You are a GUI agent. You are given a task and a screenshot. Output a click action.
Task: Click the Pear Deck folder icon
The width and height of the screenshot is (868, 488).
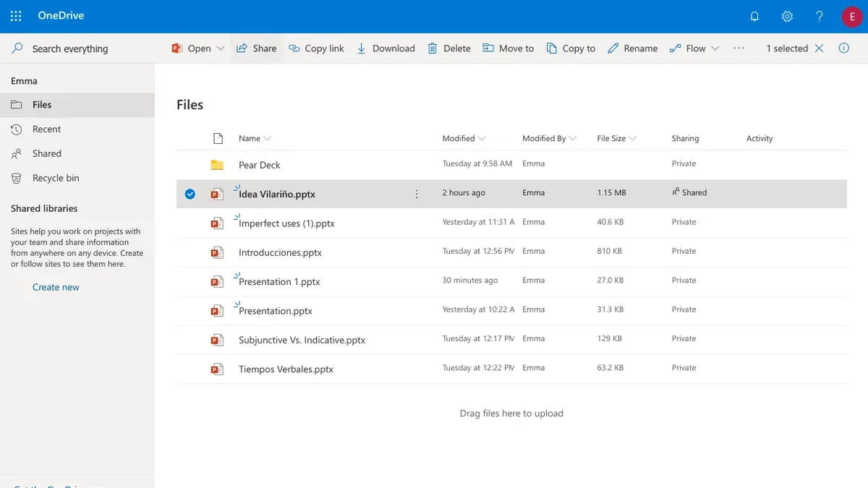tap(217, 165)
